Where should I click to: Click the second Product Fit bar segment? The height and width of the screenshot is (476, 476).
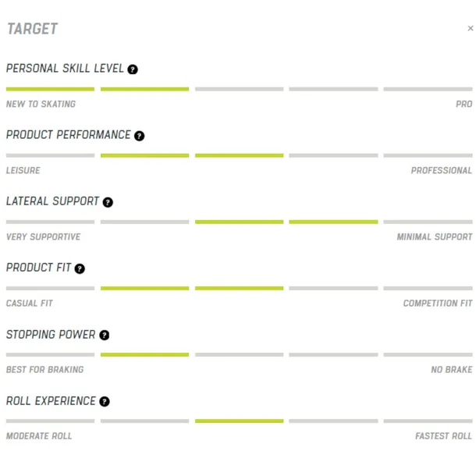tap(144, 288)
